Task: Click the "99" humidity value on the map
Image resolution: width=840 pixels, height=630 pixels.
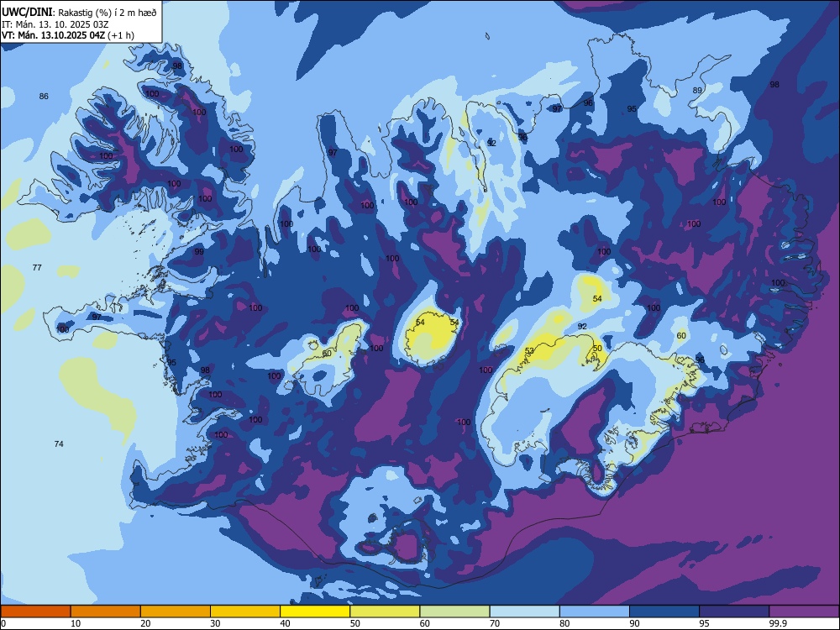Action: pos(199,252)
